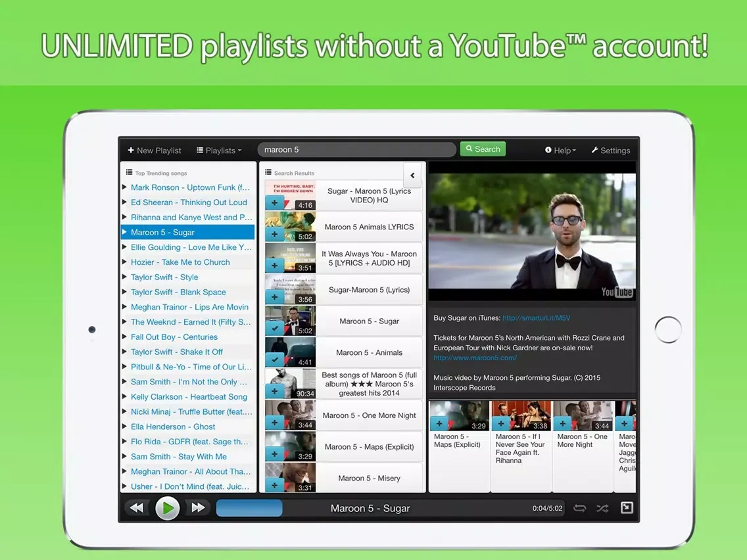
Task: Open Settings with wrench icon
Action: (x=611, y=151)
